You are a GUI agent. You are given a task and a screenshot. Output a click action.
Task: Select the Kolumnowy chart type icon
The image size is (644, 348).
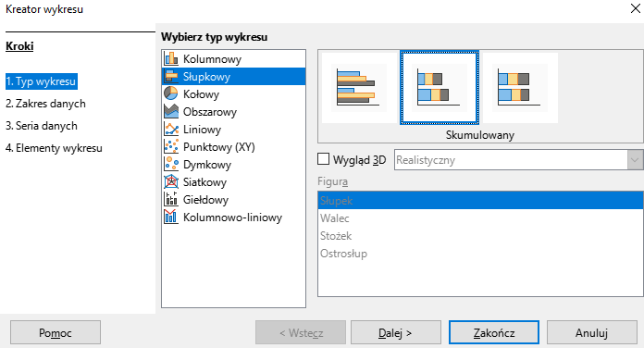[171, 58]
